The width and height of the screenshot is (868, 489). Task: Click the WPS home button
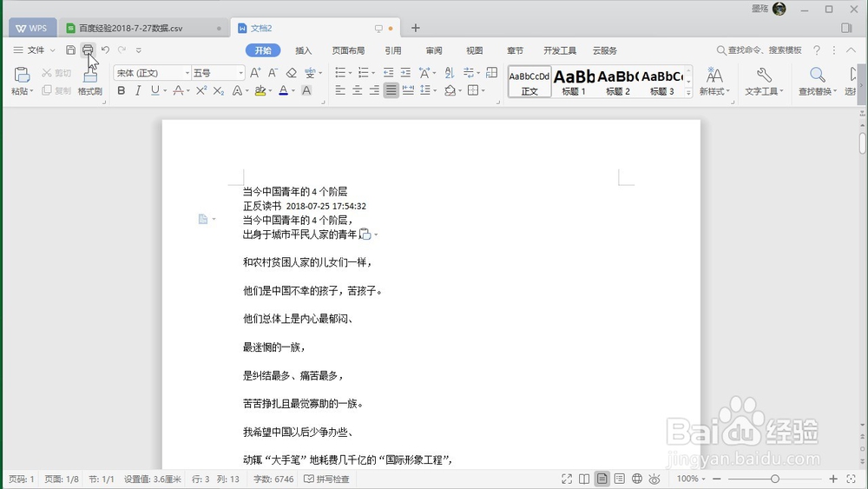pos(32,29)
